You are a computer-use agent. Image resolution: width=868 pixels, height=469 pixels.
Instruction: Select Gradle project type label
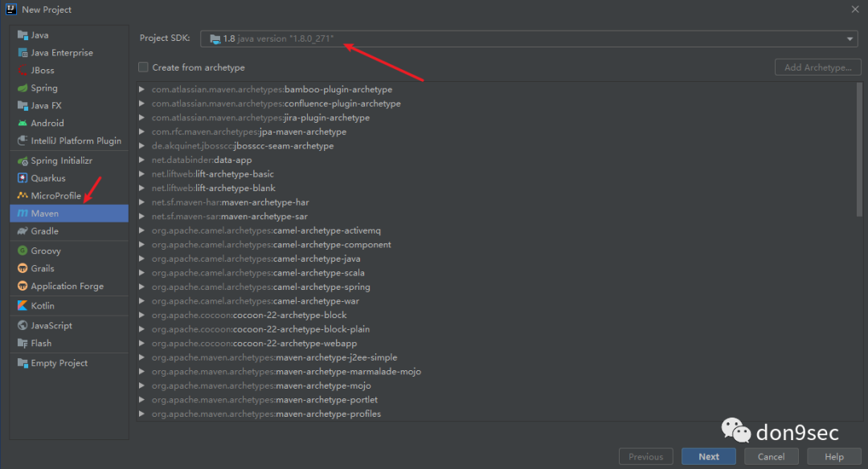pos(45,231)
